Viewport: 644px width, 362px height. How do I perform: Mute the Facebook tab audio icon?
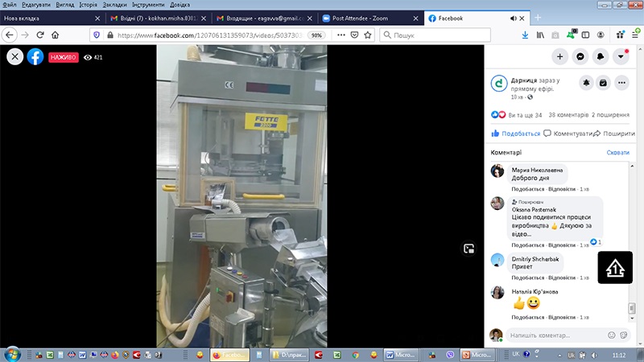pos(513,18)
